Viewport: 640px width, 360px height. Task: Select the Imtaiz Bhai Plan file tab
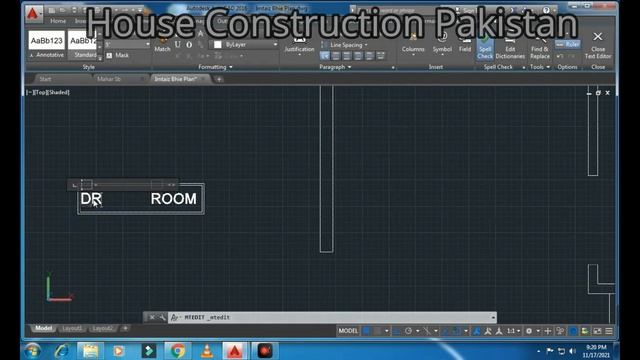[x=176, y=79]
